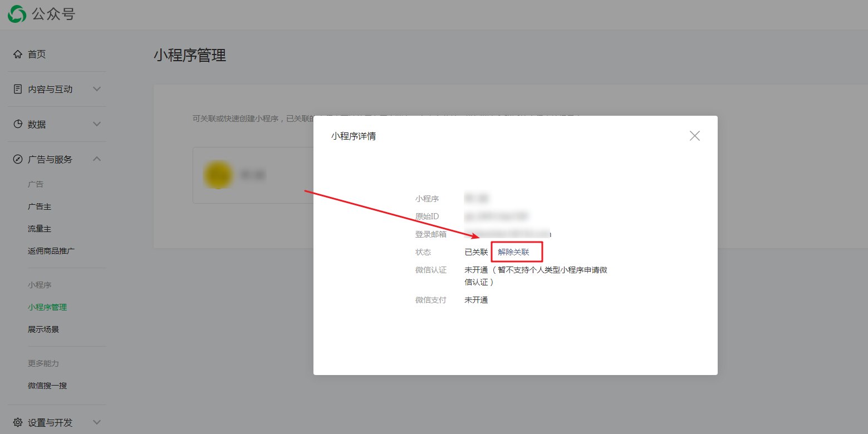868x434 pixels.
Task: Open the 流量主 menu item
Action: tap(40, 229)
